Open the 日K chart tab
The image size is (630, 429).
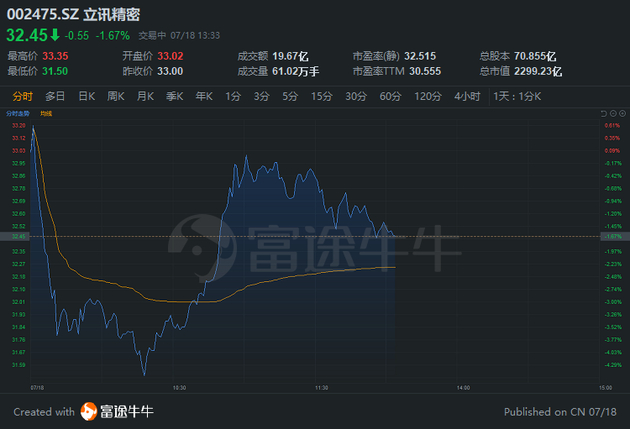click(x=86, y=96)
